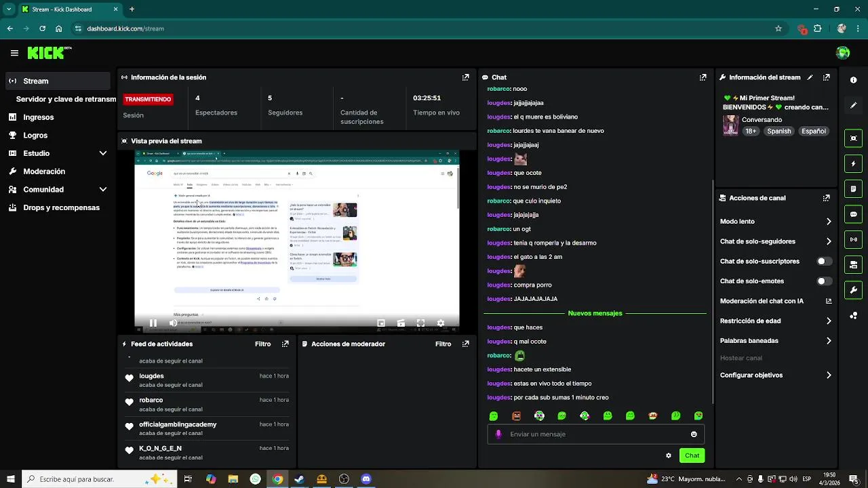This screenshot has width=868, height=488.
Task: Jump to Nuevos mensajes divider in chat
Action: click(595, 313)
